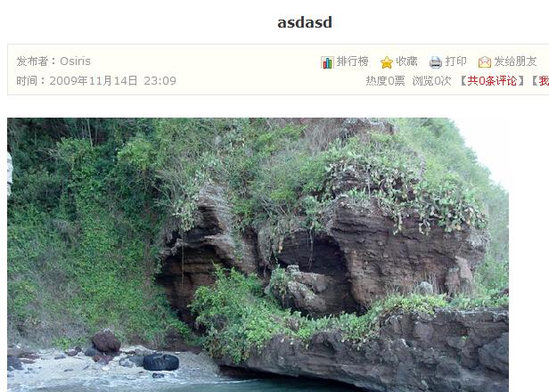Open the 排行榜 bar chart icon

click(x=327, y=62)
